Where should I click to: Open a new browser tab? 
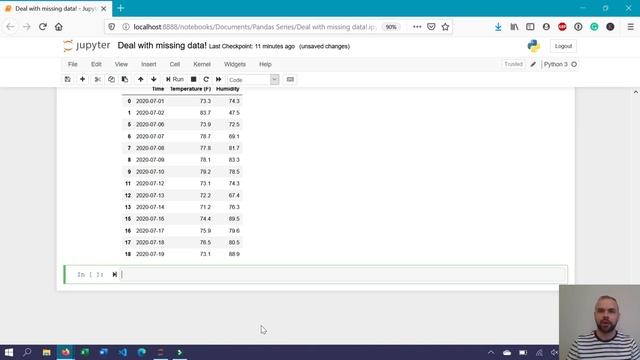[121, 8]
